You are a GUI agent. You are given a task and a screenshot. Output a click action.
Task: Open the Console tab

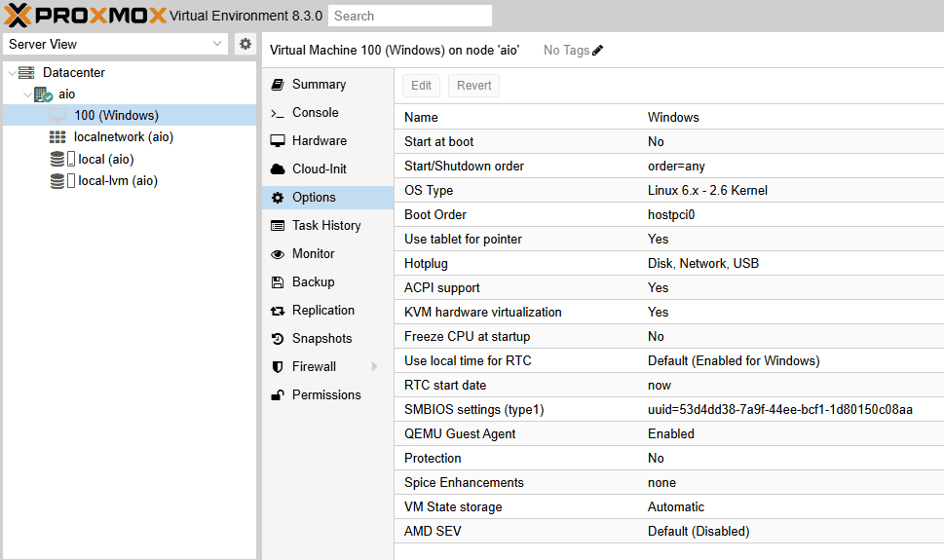[x=327, y=113]
